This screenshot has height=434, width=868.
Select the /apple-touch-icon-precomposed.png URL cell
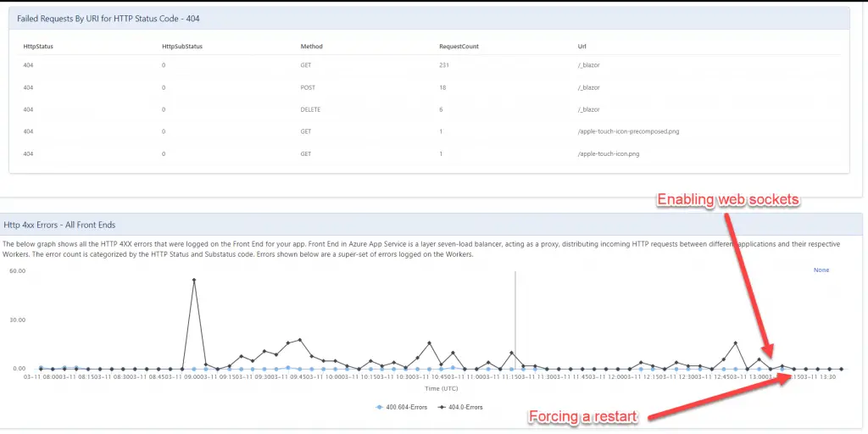coord(620,131)
